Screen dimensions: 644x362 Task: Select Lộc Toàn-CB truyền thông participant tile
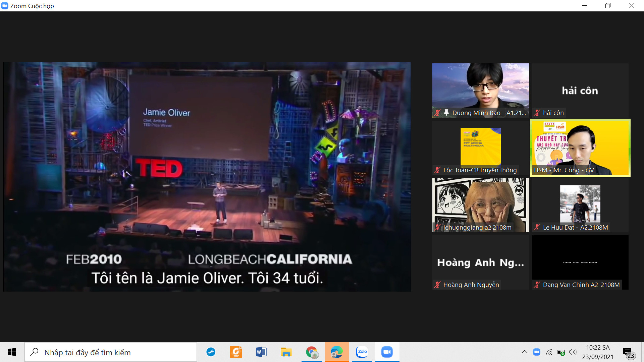coord(480,148)
